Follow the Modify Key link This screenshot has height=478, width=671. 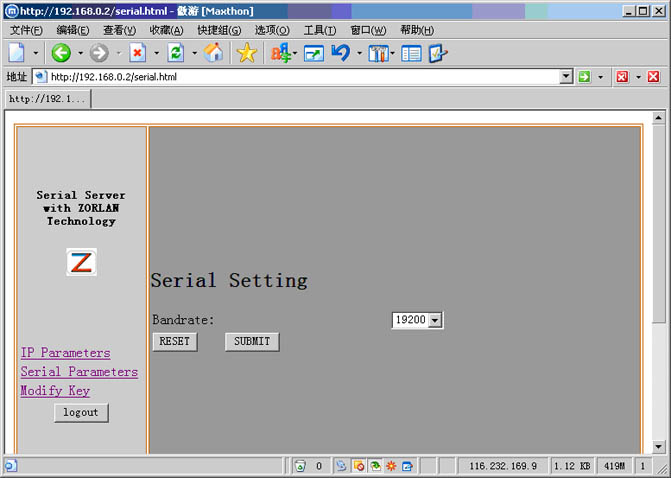(55, 391)
